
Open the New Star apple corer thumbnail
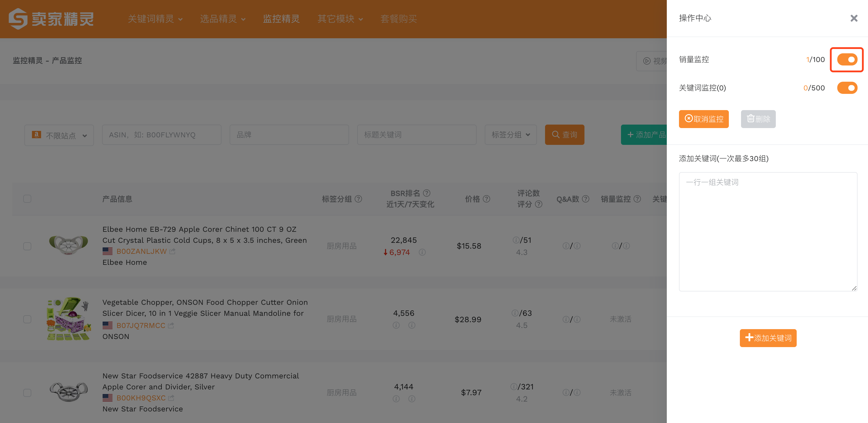(x=68, y=392)
